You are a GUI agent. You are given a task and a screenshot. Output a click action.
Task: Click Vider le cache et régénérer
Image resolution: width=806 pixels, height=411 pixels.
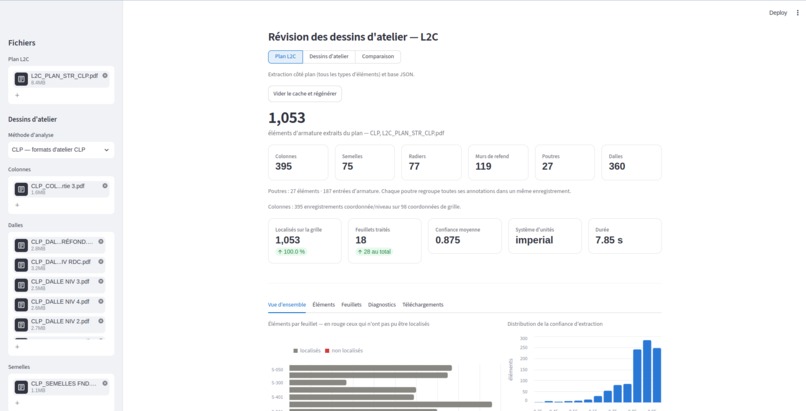[305, 94]
